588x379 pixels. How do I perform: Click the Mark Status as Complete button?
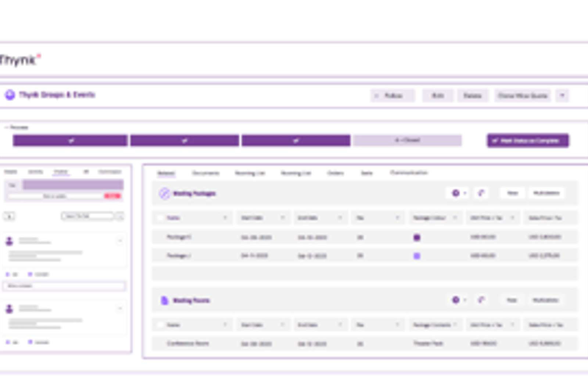[528, 140]
